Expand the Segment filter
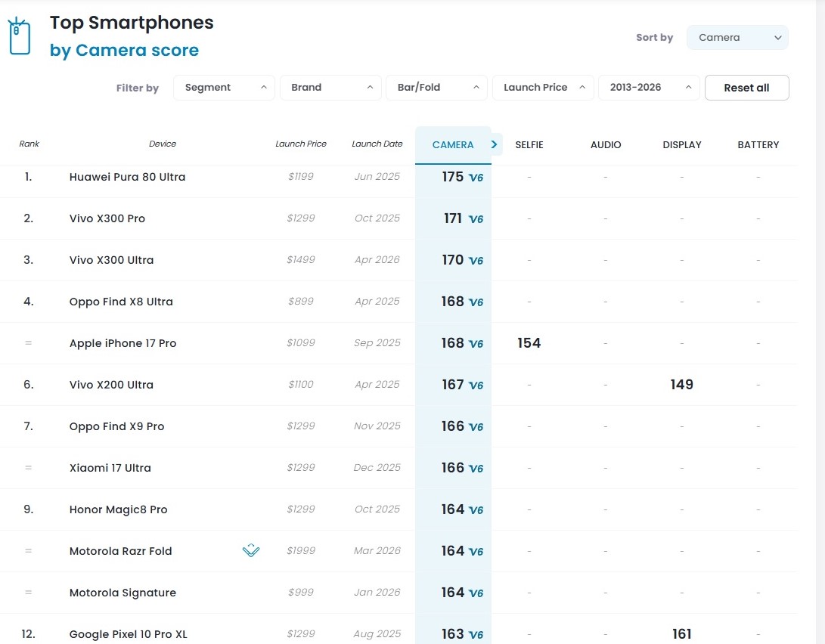Screen dimensions: 825x644 coord(224,87)
